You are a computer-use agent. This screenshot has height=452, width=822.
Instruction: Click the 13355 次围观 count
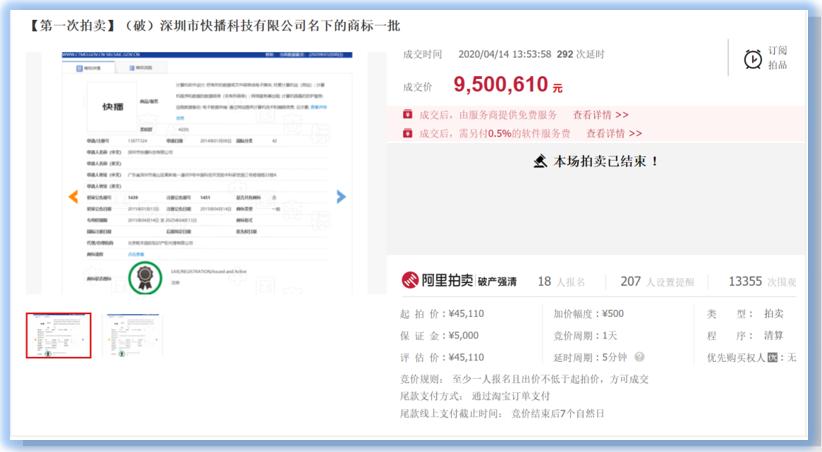[762, 282]
